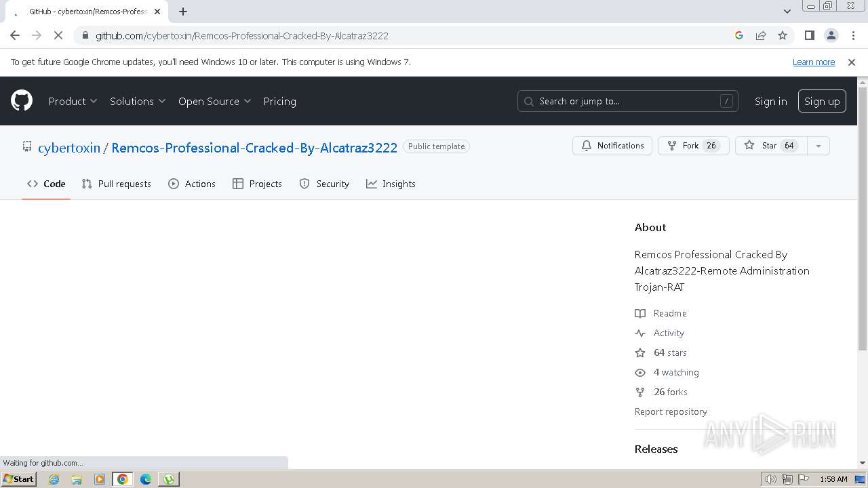
Task: View site information lock icon
Action: tap(85, 35)
